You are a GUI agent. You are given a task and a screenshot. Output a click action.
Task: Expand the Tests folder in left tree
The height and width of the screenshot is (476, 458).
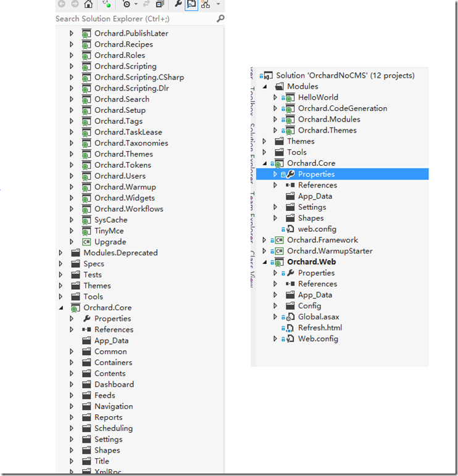(x=60, y=274)
